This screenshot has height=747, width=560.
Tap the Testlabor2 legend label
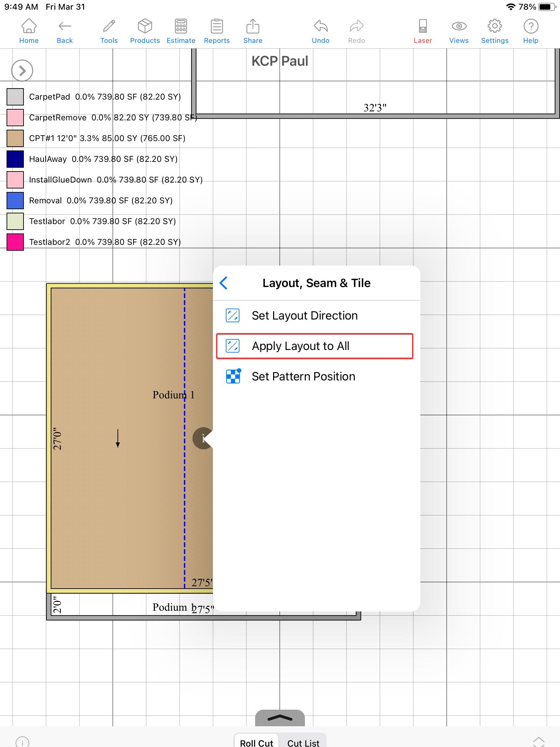[x=105, y=242]
